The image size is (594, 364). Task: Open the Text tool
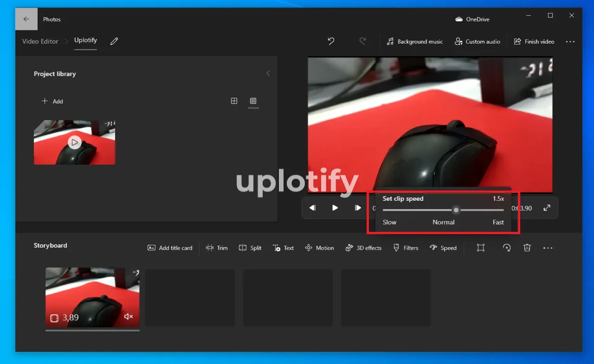(x=283, y=248)
